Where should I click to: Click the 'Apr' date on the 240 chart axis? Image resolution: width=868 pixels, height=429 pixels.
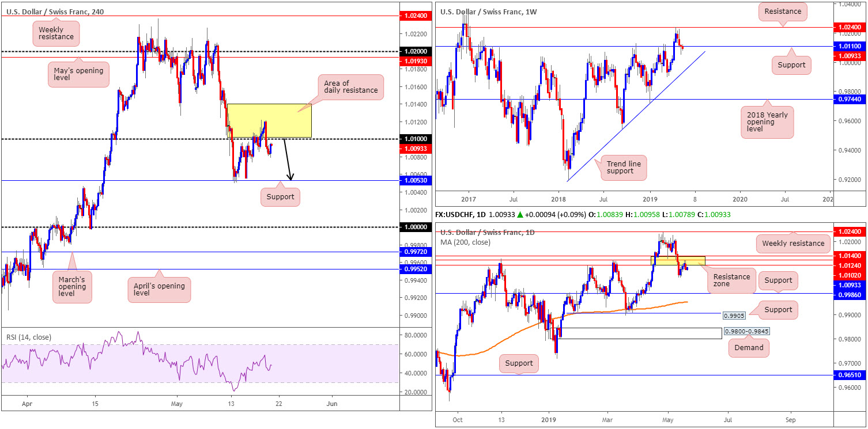pos(28,404)
